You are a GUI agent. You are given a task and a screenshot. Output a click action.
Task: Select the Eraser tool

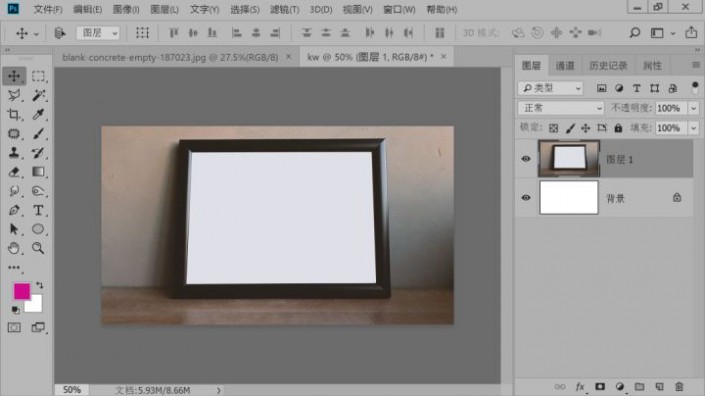pyautogui.click(x=14, y=172)
